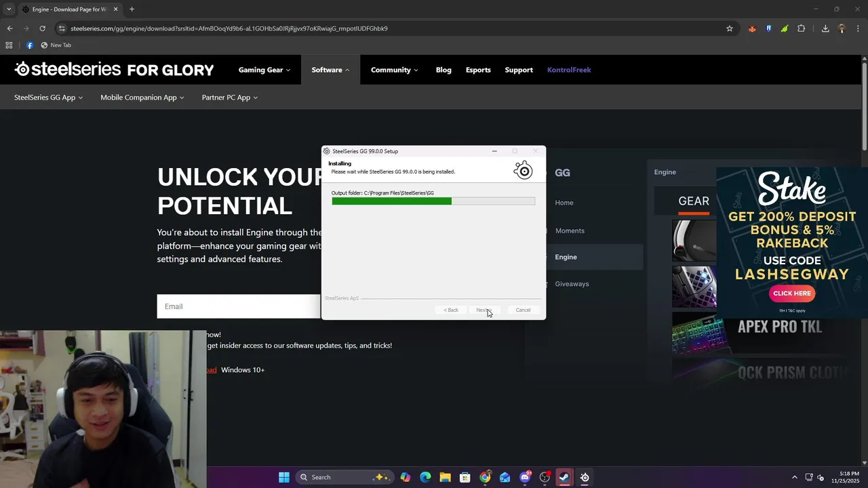Open a new browser tab with plus
Screen dimensions: 868x488
tap(132, 9)
